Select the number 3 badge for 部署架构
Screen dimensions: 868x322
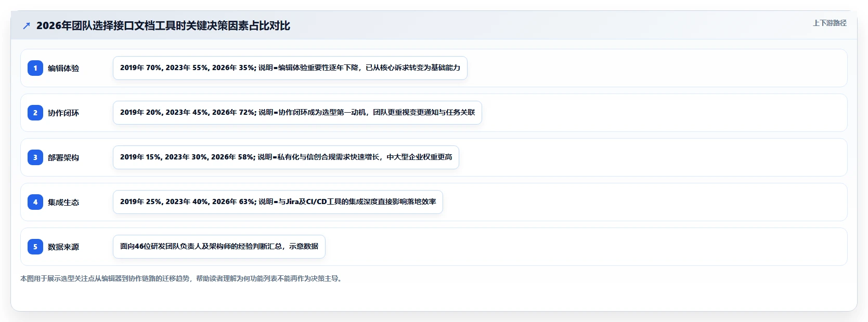[x=35, y=157]
